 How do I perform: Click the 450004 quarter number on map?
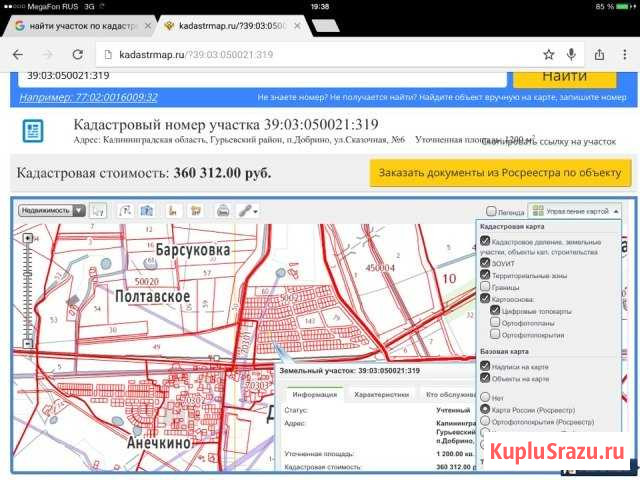(380, 268)
